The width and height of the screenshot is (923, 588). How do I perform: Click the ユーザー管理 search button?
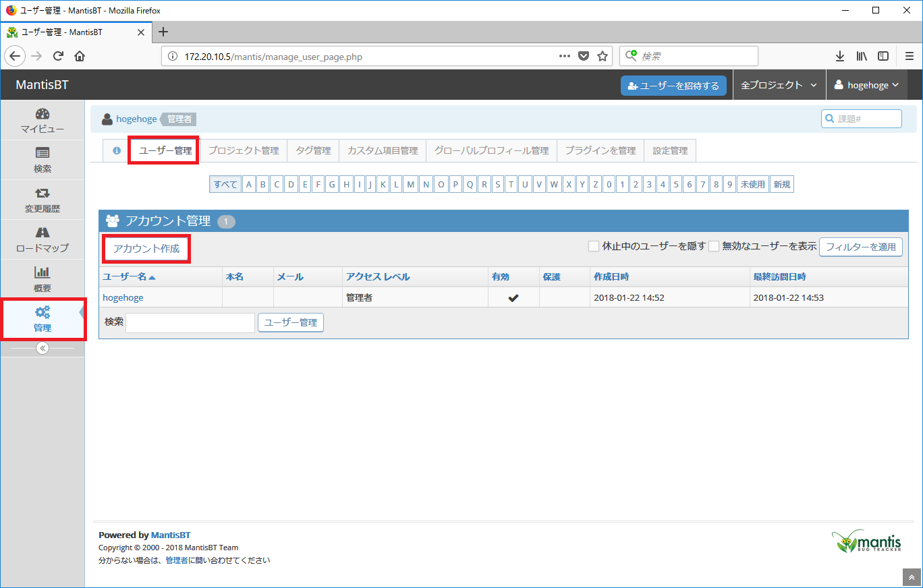(x=291, y=322)
